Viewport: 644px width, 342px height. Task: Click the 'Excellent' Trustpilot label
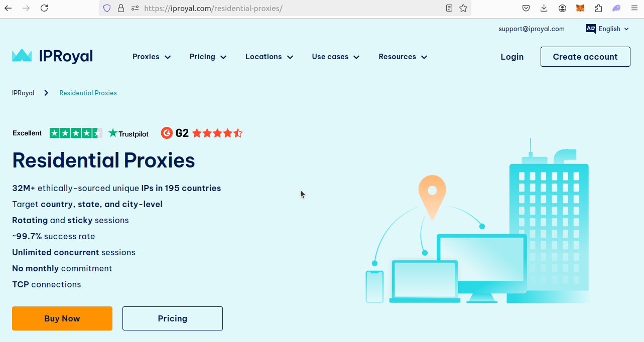(27, 133)
